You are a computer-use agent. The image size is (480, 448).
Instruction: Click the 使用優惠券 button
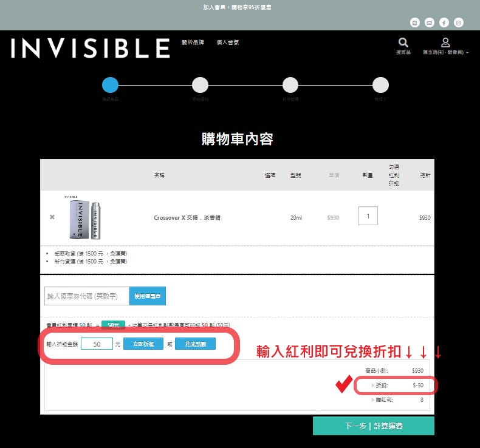tap(148, 296)
